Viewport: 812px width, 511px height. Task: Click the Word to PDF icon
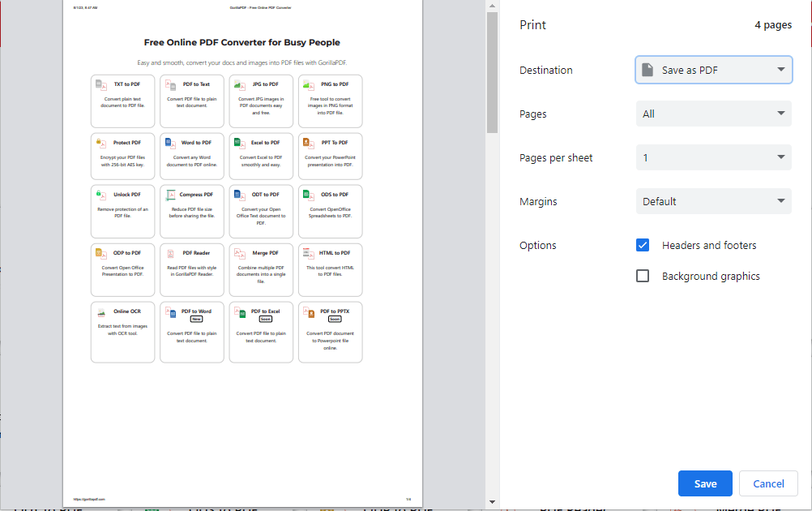coord(171,143)
